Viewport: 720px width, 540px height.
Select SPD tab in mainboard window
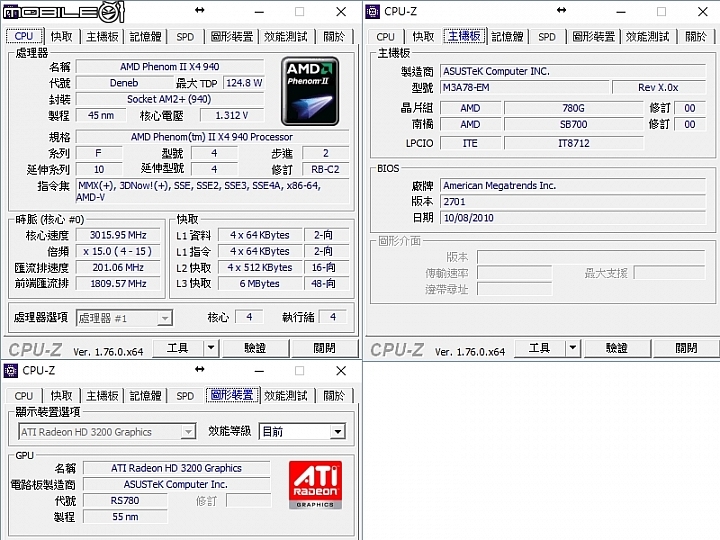547,37
